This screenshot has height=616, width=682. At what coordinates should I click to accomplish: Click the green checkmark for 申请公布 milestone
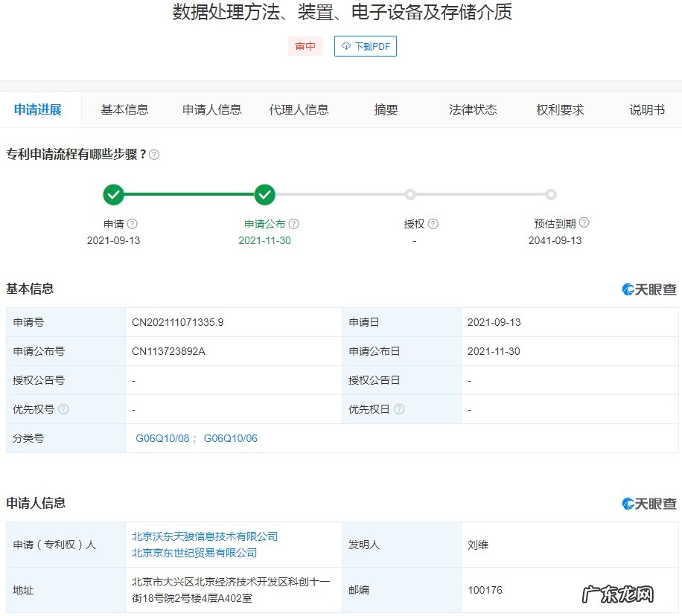265,194
